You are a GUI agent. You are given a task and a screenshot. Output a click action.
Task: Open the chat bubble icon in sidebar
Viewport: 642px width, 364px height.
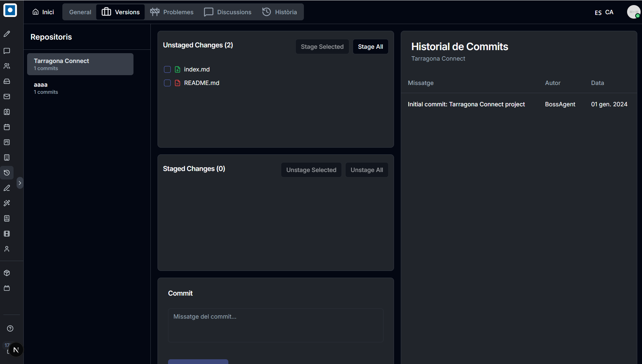point(7,51)
